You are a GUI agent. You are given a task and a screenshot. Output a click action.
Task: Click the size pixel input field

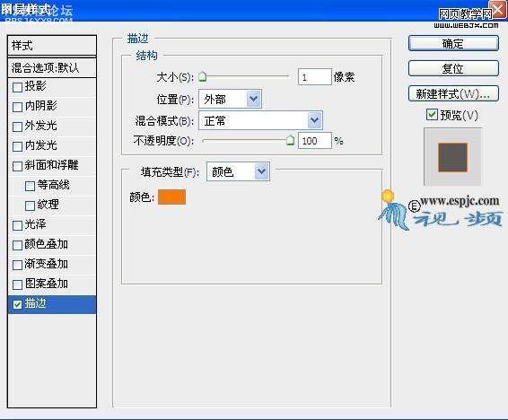(x=315, y=77)
